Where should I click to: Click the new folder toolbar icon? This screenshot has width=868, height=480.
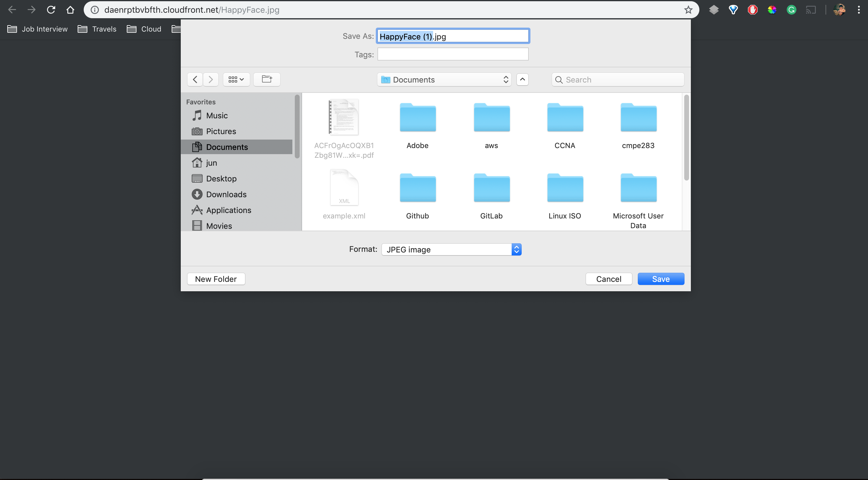[x=267, y=79]
